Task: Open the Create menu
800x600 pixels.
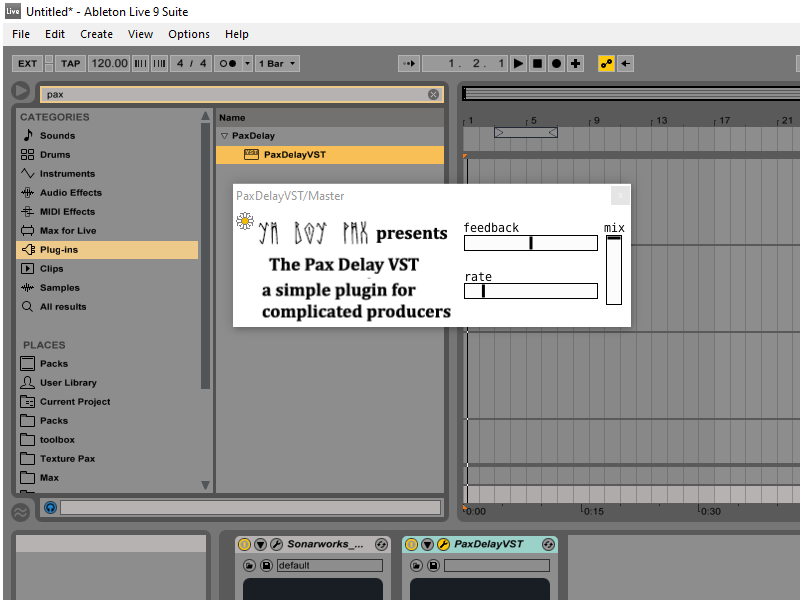Action: pos(96,34)
